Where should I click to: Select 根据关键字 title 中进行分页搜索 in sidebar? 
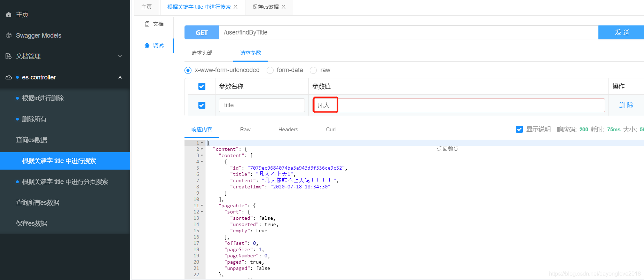65,182
